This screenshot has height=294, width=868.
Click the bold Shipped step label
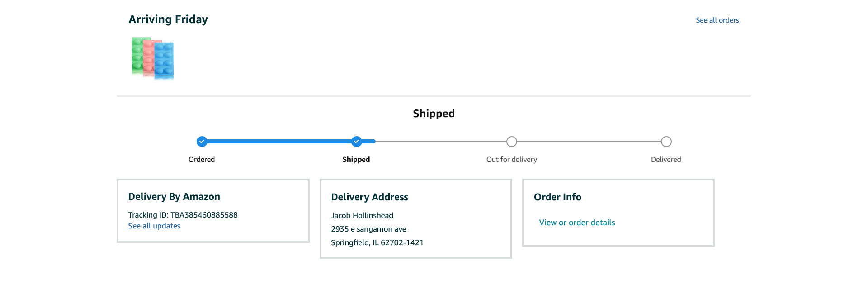(356, 160)
